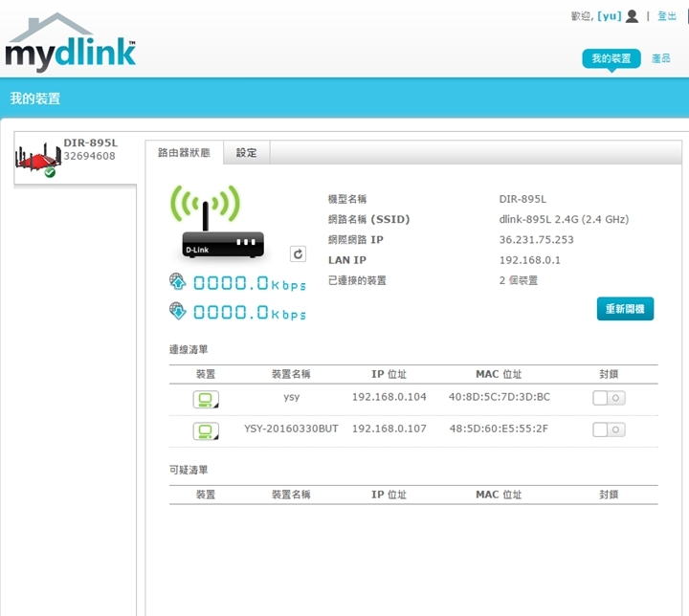Click the 連線清單 heading

click(x=189, y=349)
